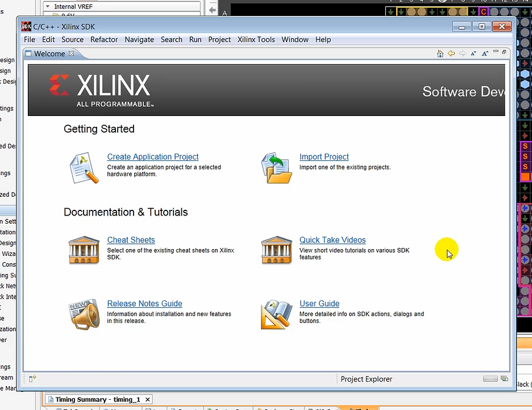Click the User Guide book icon

click(x=276, y=313)
